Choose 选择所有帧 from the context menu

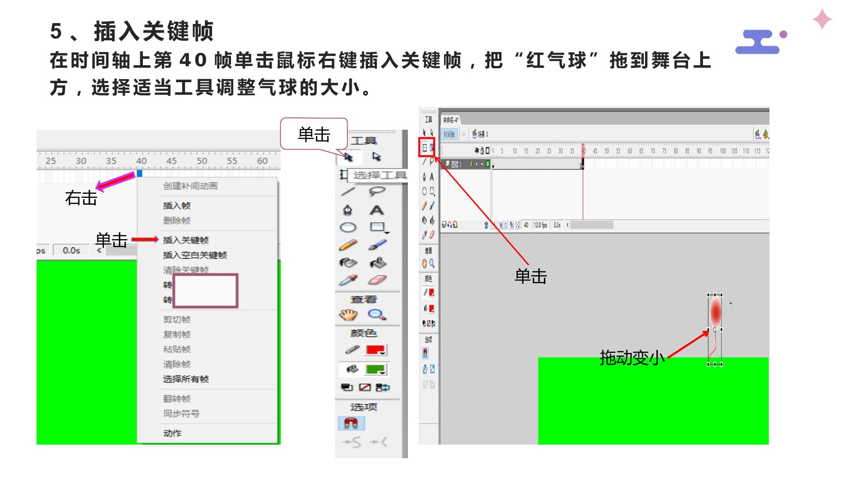[x=186, y=379]
